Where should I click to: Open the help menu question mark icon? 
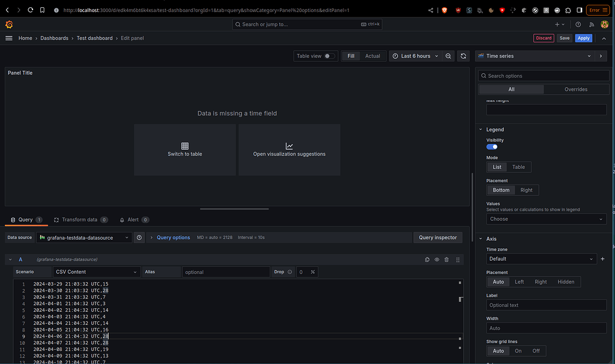pos(577,24)
